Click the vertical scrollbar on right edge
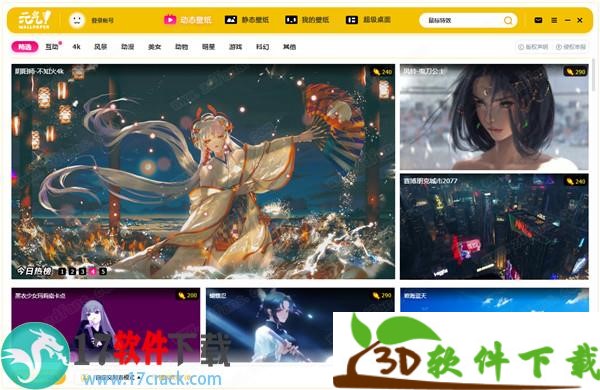This screenshot has height=390, width=600. pos(594,75)
